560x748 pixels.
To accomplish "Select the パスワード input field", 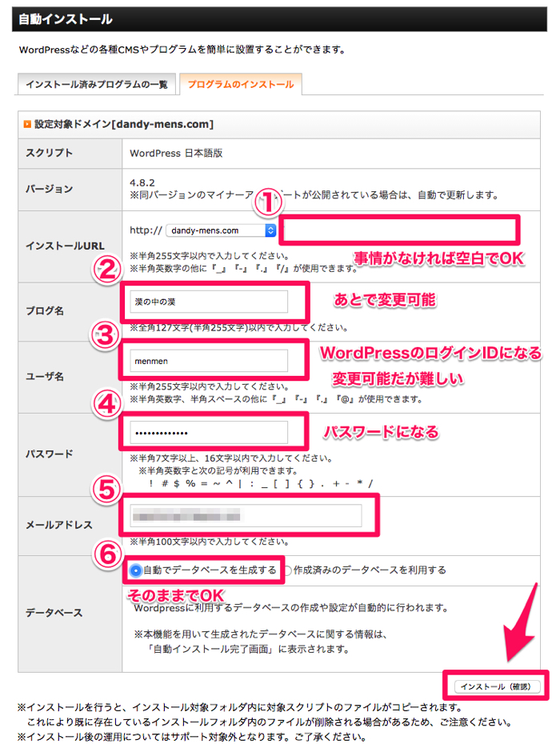I will [207, 433].
